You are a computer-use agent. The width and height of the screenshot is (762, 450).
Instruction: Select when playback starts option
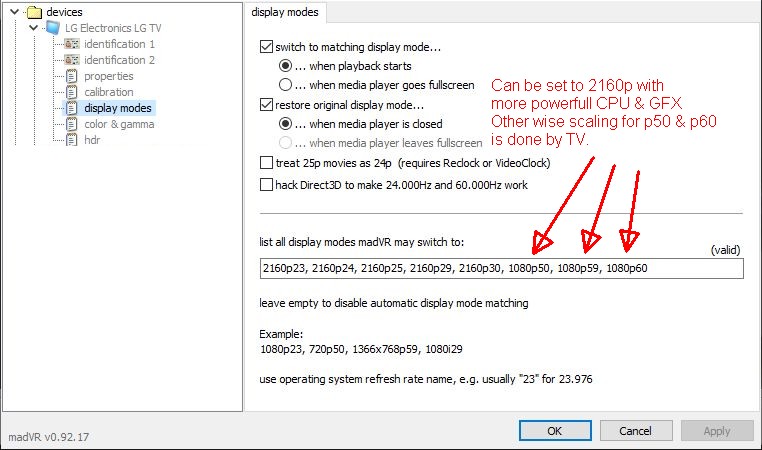click(285, 66)
